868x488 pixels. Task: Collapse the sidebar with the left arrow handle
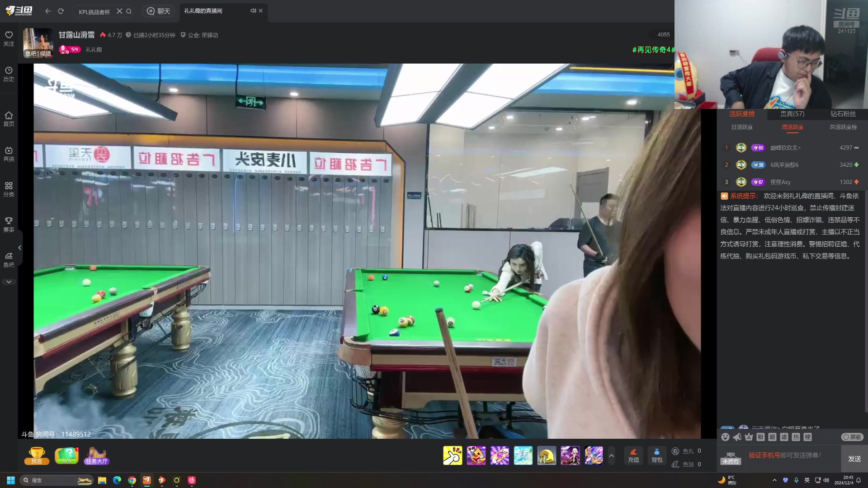click(x=20, y=248)
